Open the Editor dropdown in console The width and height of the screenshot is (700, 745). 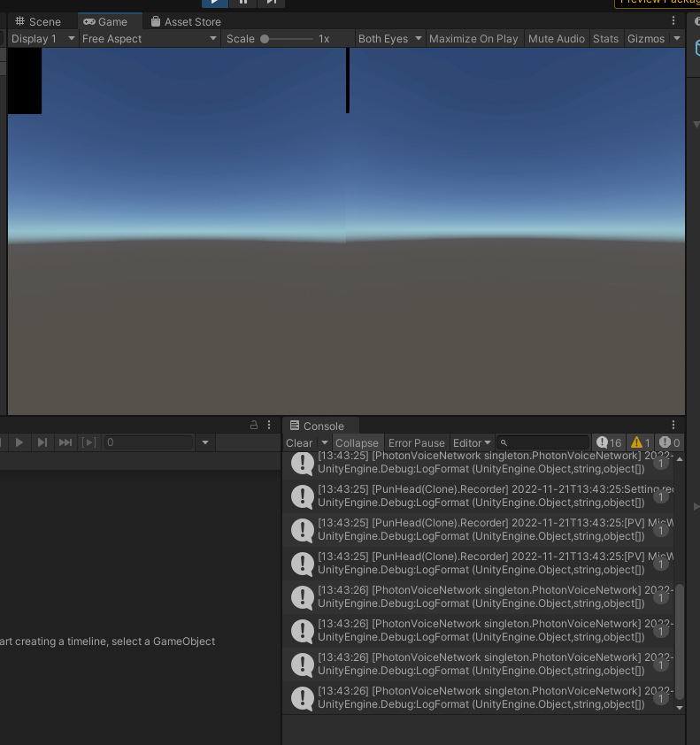pos(472,443)
